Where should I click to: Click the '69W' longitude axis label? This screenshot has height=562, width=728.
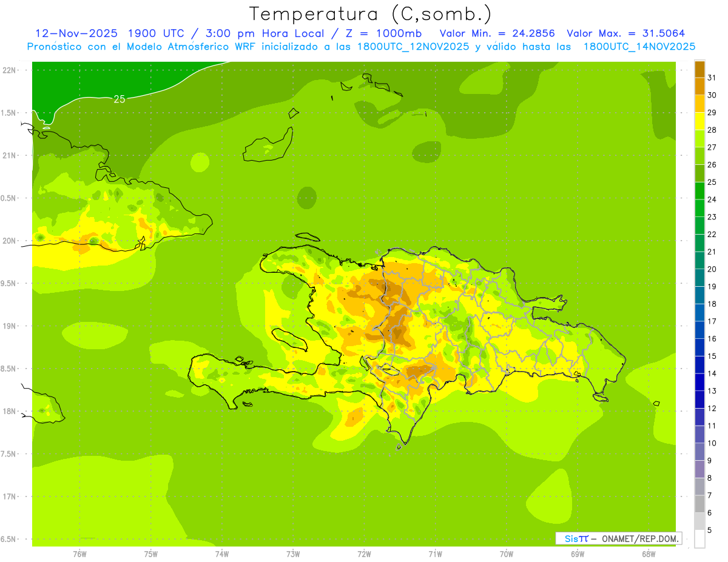pyautogui.click(x=578, y=554)
